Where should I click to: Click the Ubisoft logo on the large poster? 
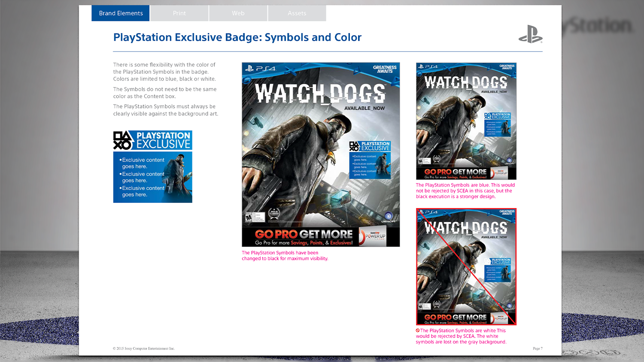point(389,217)
